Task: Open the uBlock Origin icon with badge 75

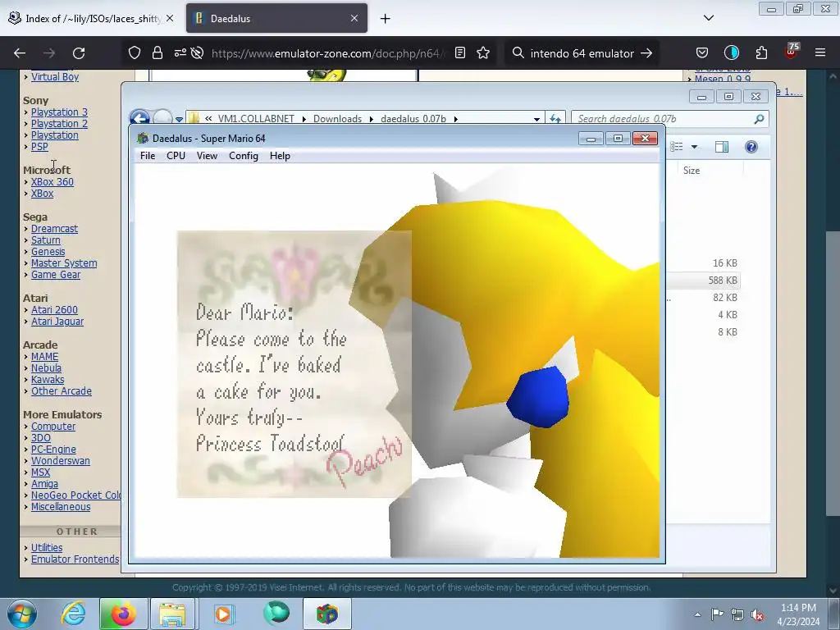Action: coord(791,52)
